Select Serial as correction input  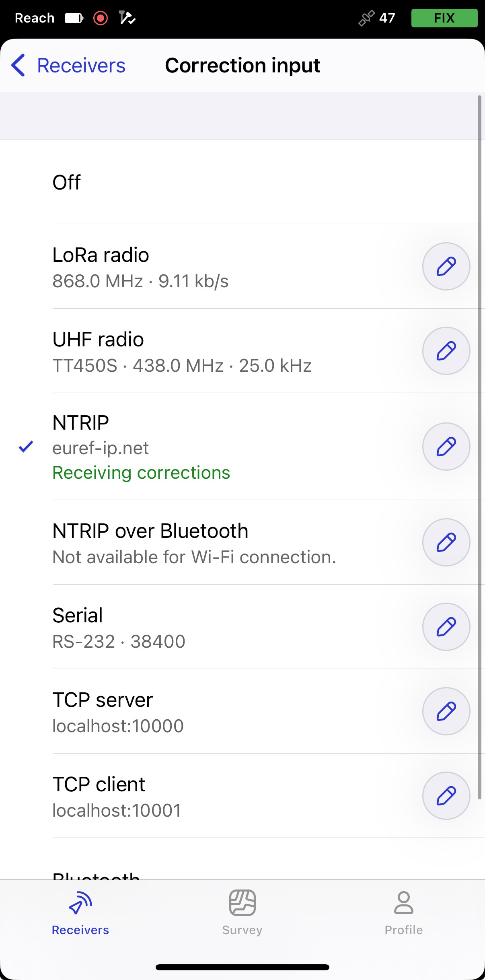point(209,627)
